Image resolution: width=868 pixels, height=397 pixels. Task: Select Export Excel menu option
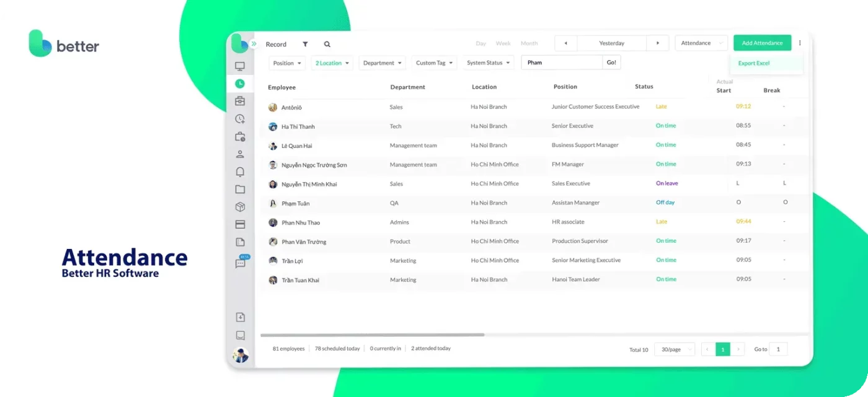tap(754, 63)
